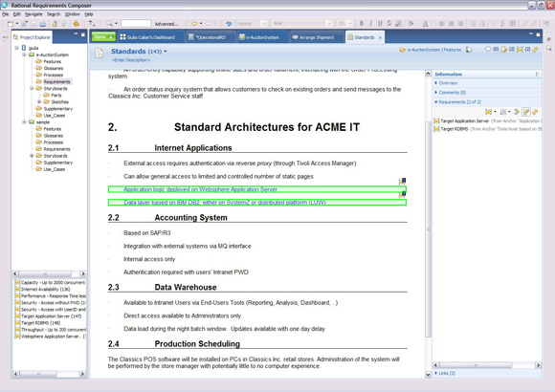This screenshot has height=392, width=555.
Task: Click the e-AuctionSystem | Features breadcrumb link
Action: click(434, 50)
